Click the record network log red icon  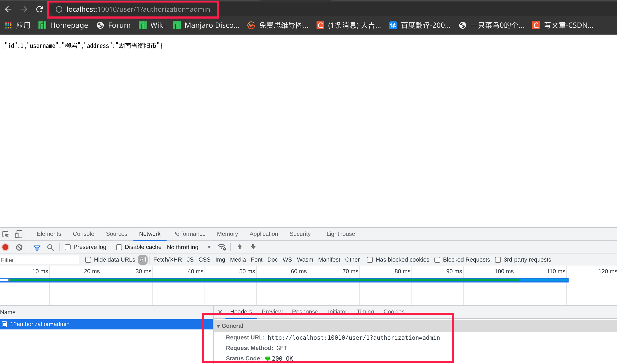(x=5, y=247)
